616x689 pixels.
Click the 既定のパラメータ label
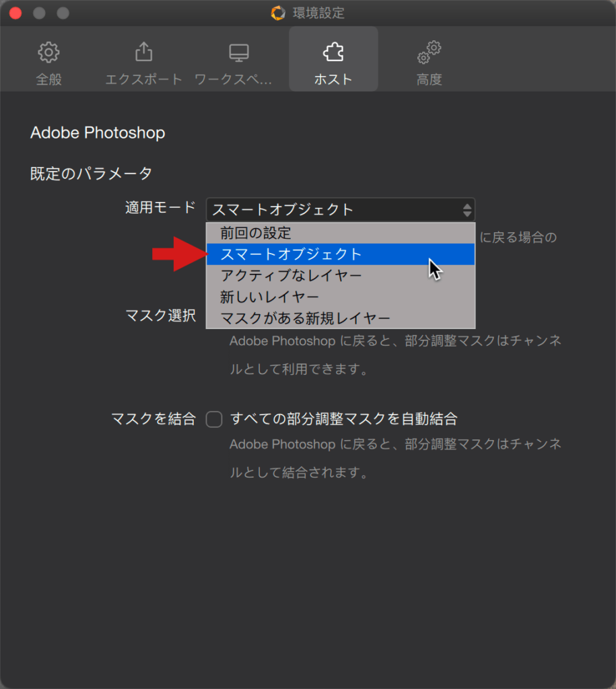click(91, 174)
